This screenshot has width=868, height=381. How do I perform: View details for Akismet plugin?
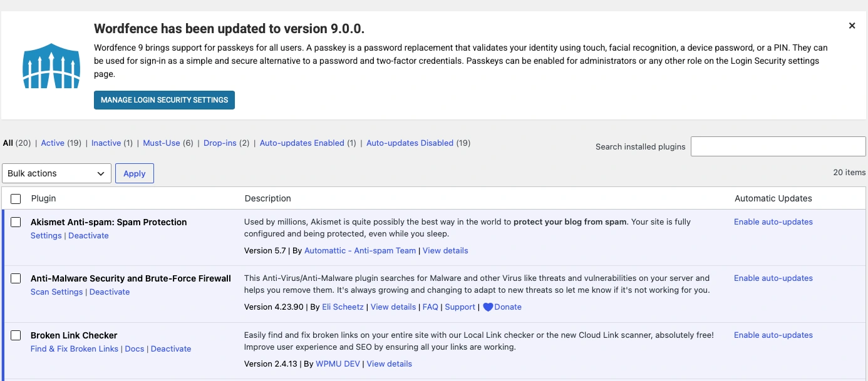pyautogui.click(x=445, y=250)
